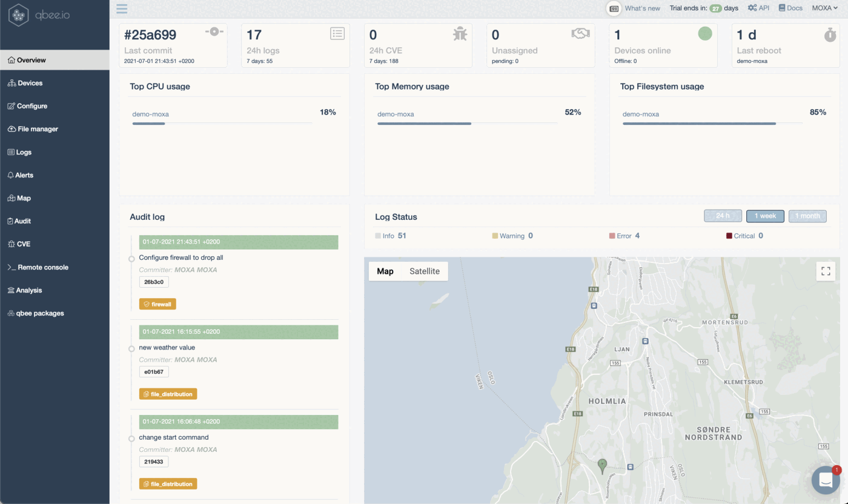Click the firewall tag button
Image resolution: width=848 pixels, height=504 pixels.
pyautogui.click(x=157, y=304)
